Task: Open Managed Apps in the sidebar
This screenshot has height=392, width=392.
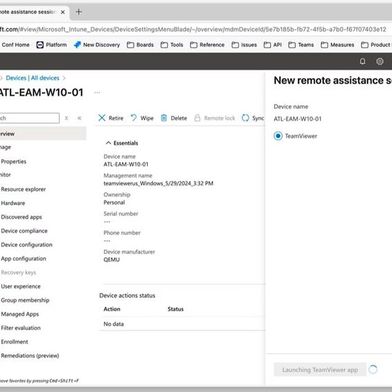Action: [x=20, y=314]
